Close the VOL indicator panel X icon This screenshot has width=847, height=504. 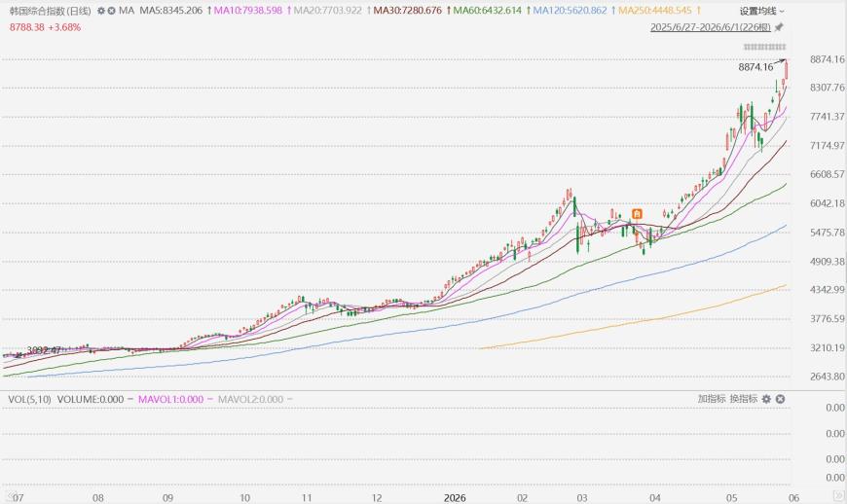[780, 399]
